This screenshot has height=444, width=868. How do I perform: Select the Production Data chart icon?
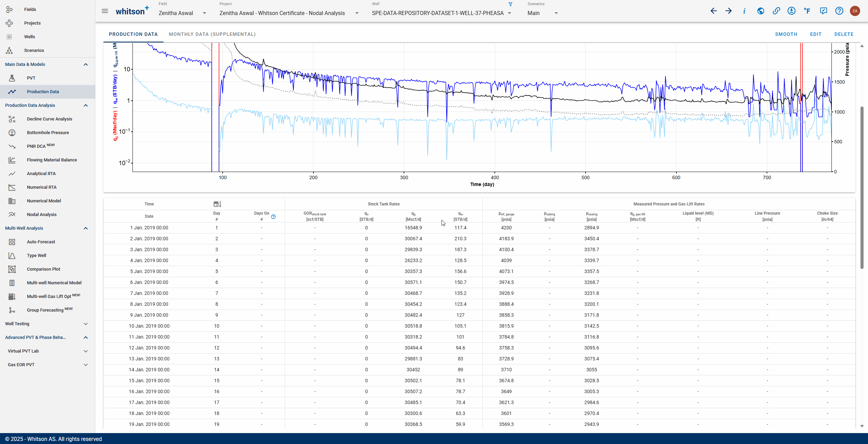[12, 91]
